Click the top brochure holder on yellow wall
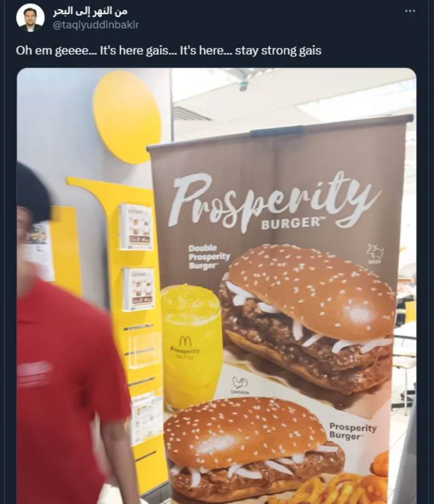434x504 pixels. (x=136, y=227)
